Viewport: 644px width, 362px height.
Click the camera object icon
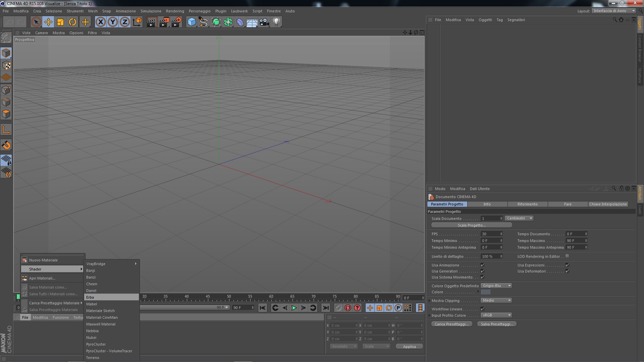(264, 22)
